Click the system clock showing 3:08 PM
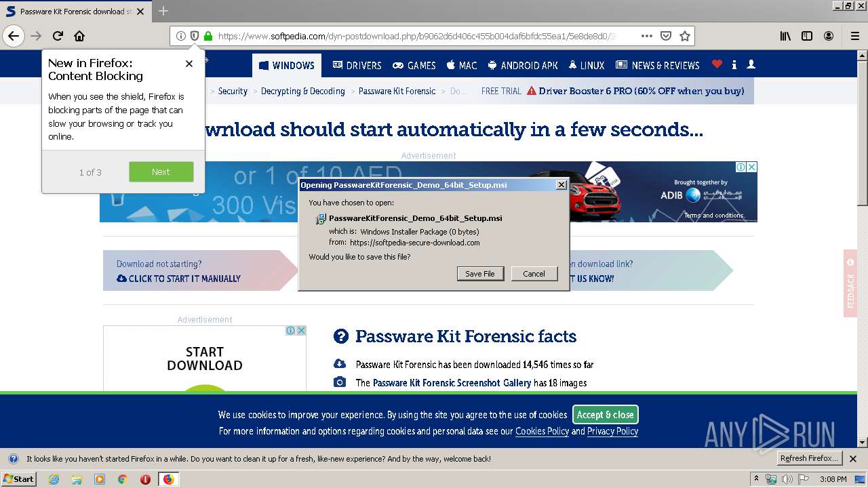 point(833,479)
